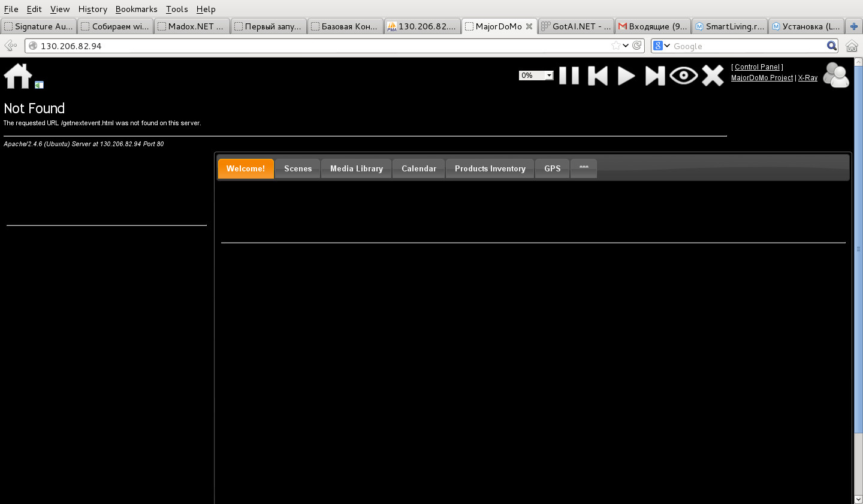863x504 pixels.
Task: Go to MajorDoMo home via house icon
Action: click(x=18, y=76)
